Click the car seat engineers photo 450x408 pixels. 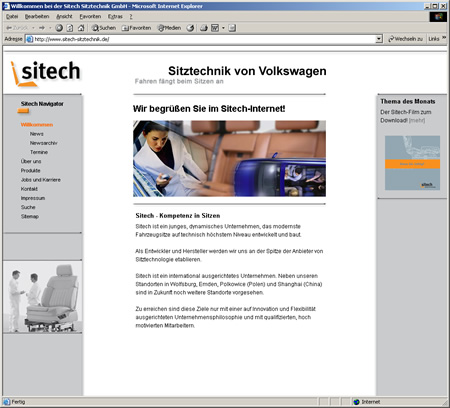point(43,297)
